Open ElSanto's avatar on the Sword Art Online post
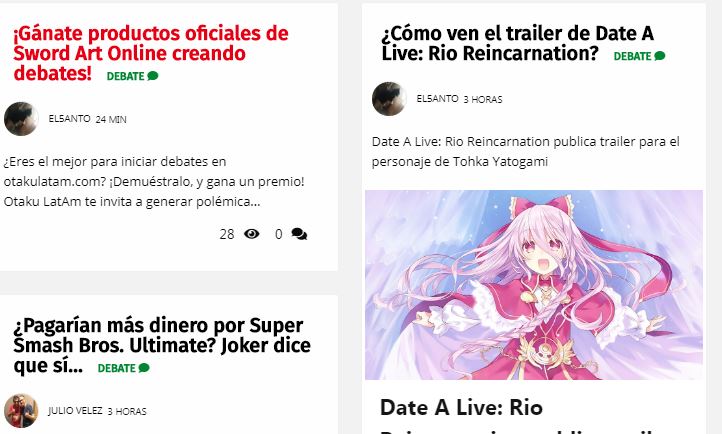722x434 pixels. click(21, 119)
